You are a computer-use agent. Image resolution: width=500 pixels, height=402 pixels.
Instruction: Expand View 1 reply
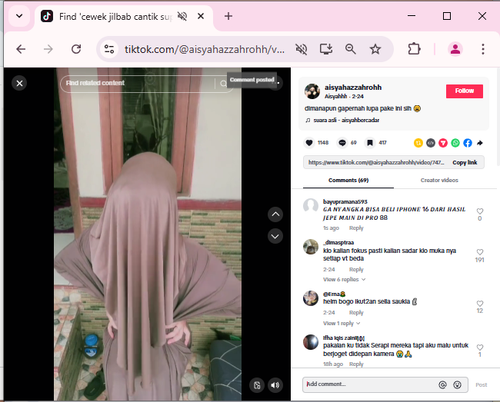341,323
